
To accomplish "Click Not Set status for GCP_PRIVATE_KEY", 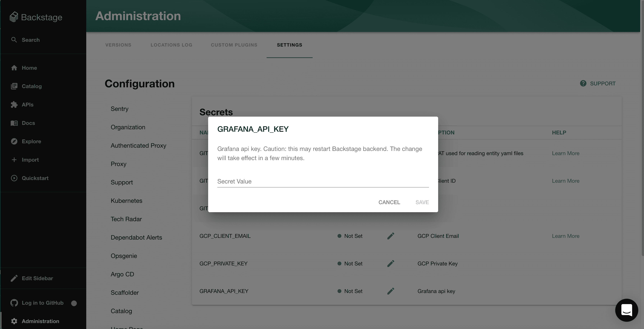I will [x=350, y=264].
